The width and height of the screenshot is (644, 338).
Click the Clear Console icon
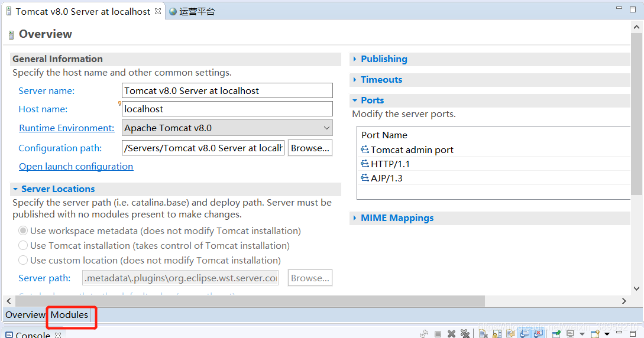(x=483, y=333)
